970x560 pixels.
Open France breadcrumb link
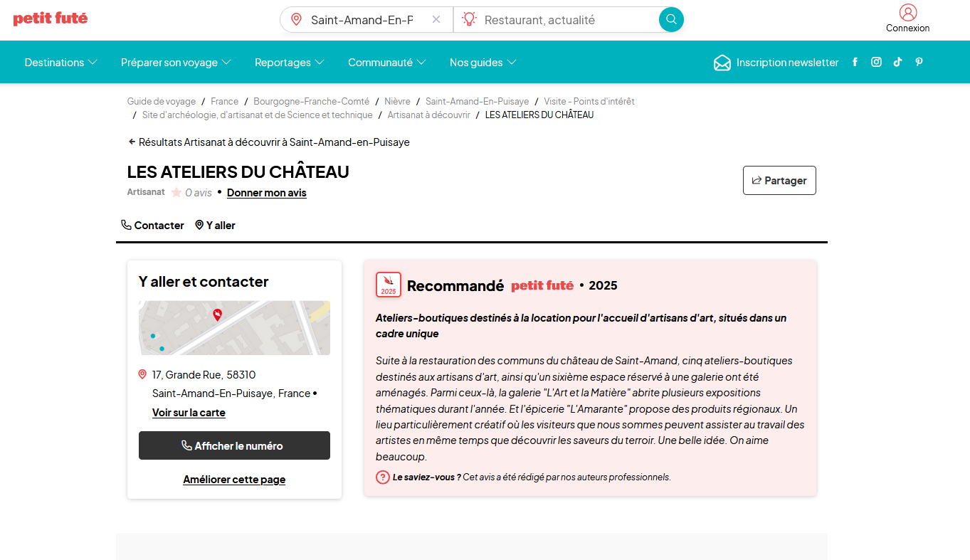tap(225, 102)
